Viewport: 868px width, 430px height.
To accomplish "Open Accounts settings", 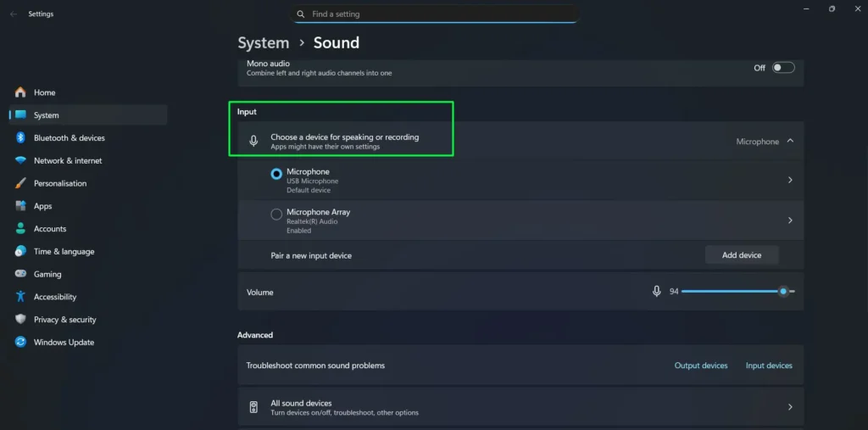I will [x=88, y=229].
